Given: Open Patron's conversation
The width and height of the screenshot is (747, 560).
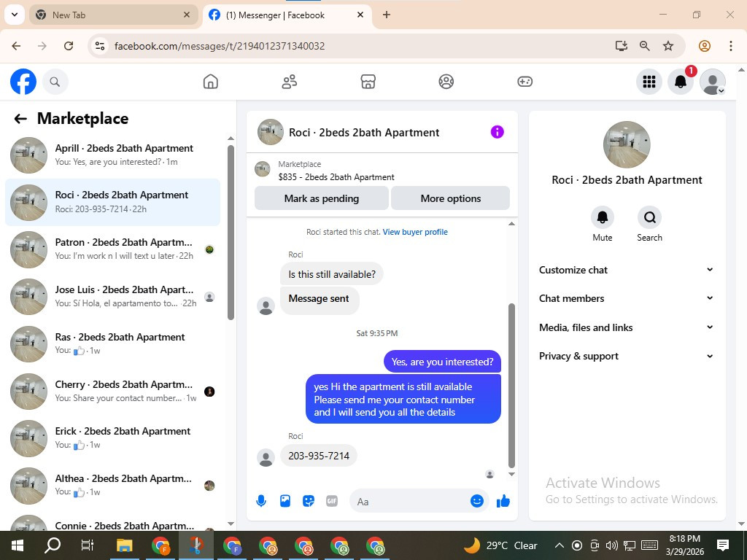Looking at the screenshot, I should [x=112, y=249].
